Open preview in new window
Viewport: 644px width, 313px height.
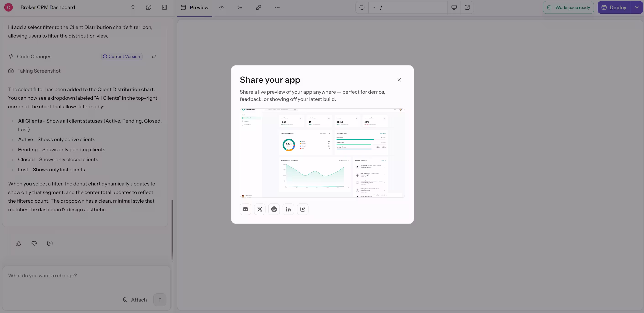(467, 8)
